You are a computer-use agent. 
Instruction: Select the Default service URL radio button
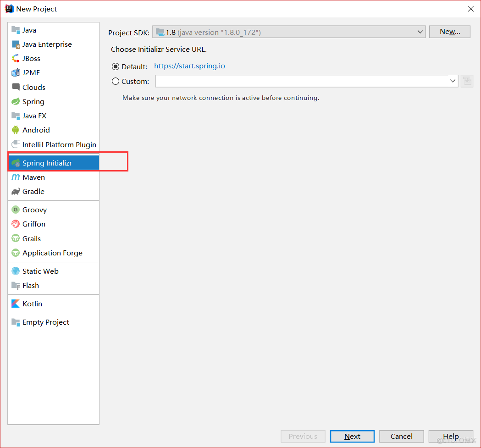point(116,66)
